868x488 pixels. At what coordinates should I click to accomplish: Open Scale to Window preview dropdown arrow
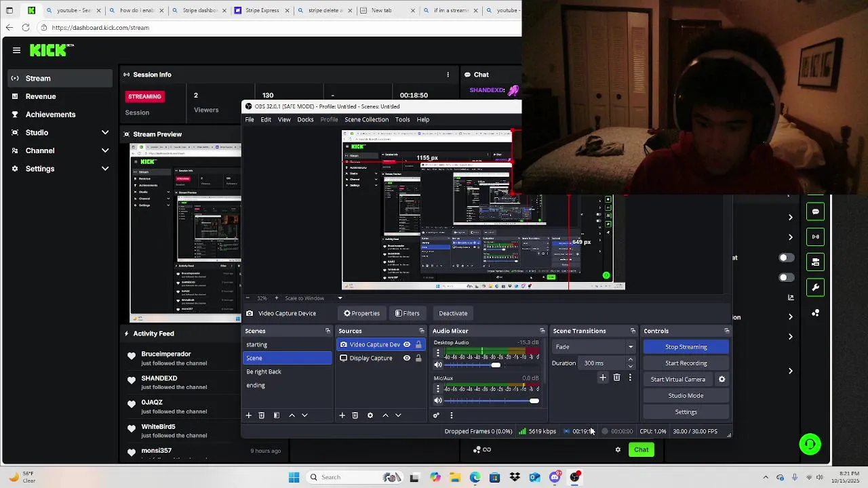[x=340, y=298]
